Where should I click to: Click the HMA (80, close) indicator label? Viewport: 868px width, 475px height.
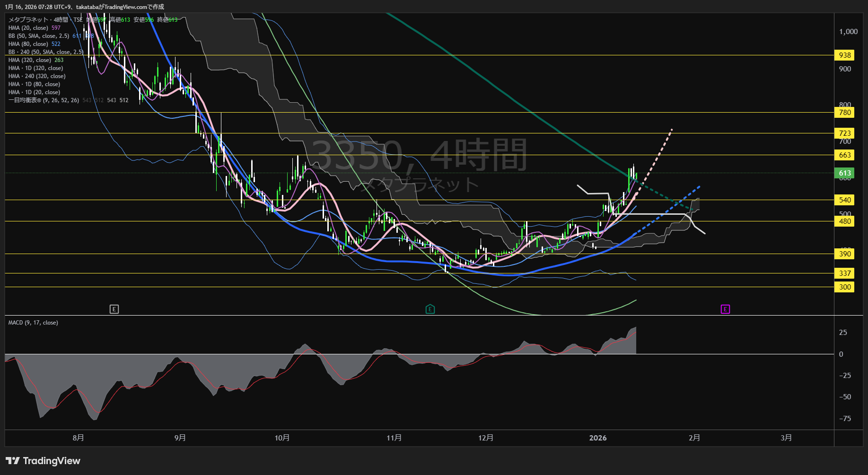click(28, 44)
